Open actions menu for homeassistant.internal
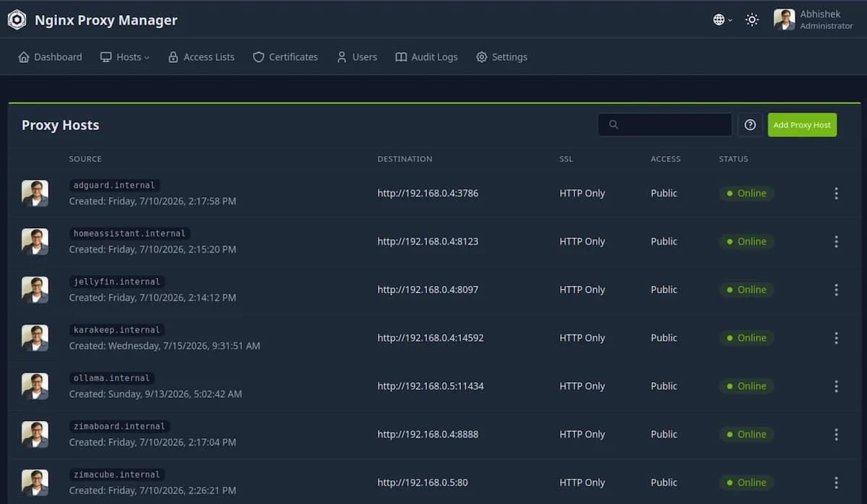This screenshot has width=867, height=504. point(836,242)
